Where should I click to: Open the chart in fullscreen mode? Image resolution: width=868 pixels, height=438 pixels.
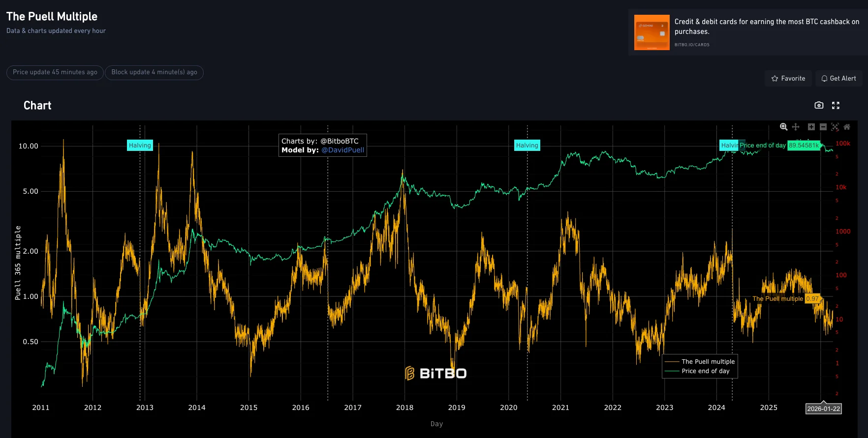tap(836, 105)
